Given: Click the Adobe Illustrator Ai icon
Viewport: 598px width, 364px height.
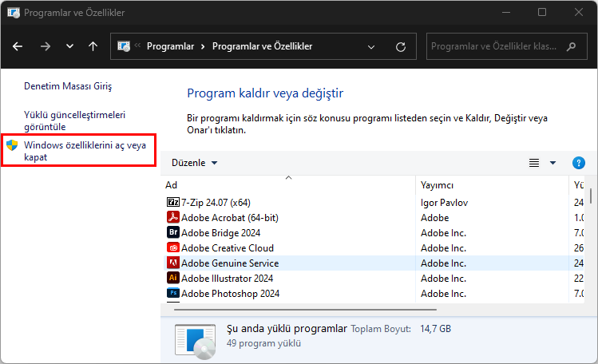Looking at the screenshot, I should pos(173,278).
